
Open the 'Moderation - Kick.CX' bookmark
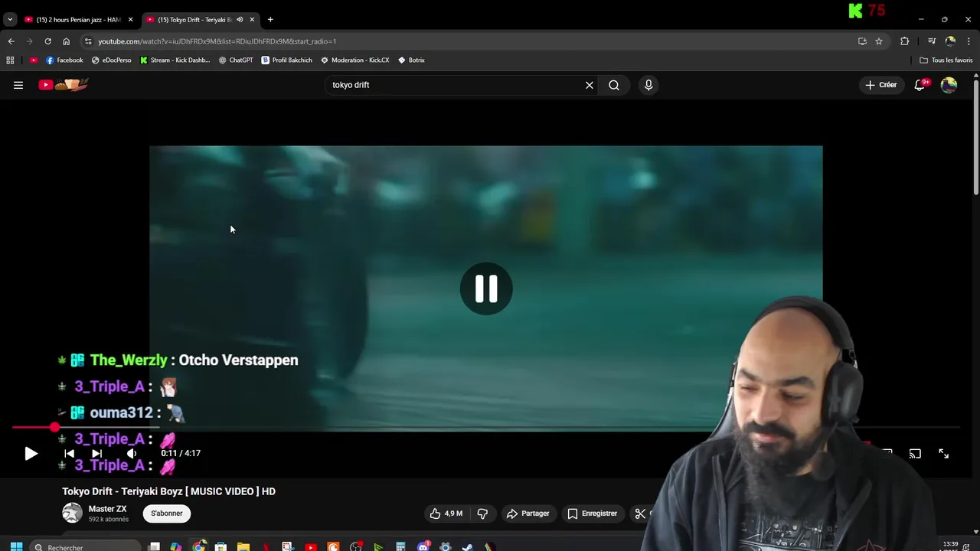355,60
